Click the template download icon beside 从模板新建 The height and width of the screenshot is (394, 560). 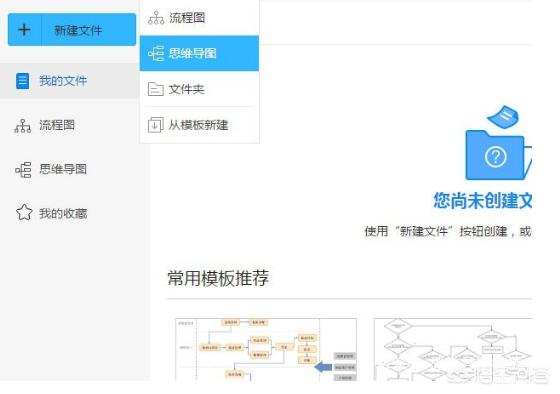pos(156,125)
